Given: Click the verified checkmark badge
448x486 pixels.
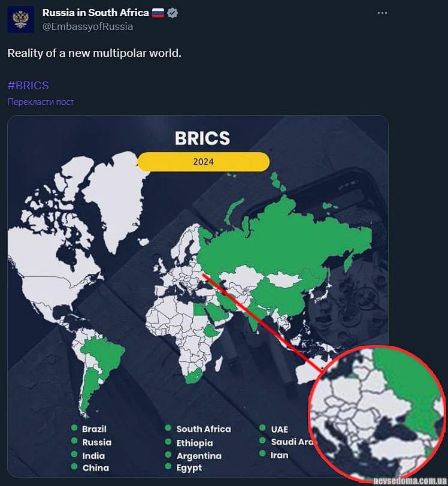Looking at the screenshot, I should (172, 13).
